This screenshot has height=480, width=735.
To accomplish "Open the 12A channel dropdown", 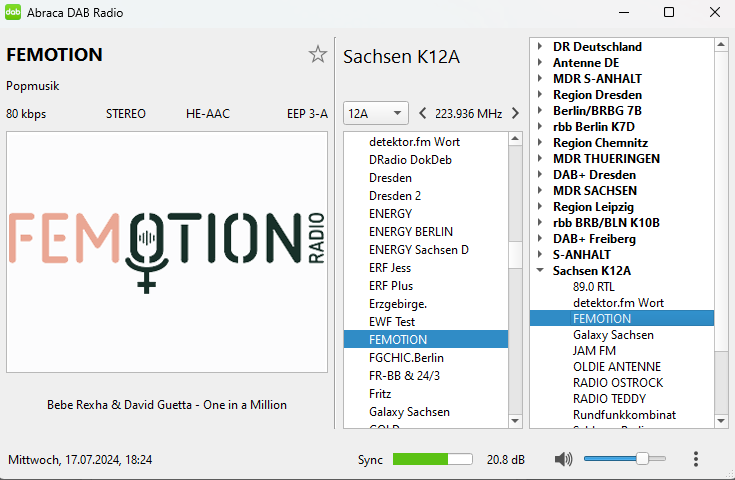I will click(x=375, y=113).
